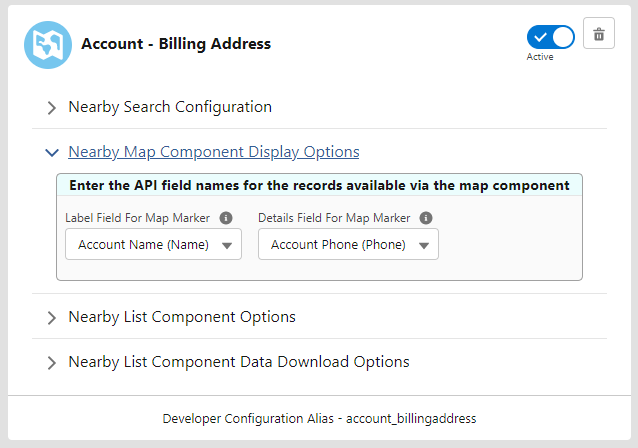The height and width of the screenshot is (448, 638).
Task: Click the map icon beside Account - Billing Address
Action: [48, 45]
